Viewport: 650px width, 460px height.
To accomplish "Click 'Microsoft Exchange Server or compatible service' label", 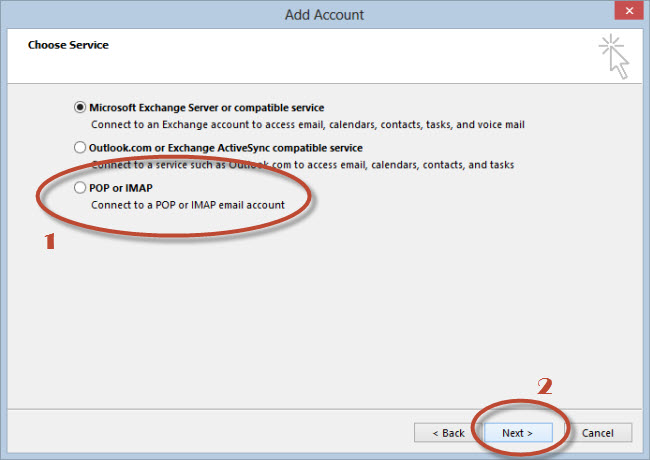I will [206, 108].
